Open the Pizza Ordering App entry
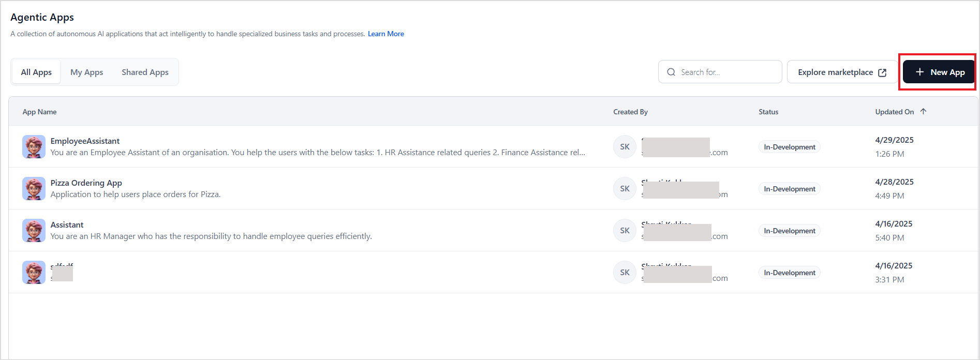The height and width of the screenshot is (360, 980). tap(86, 183)
